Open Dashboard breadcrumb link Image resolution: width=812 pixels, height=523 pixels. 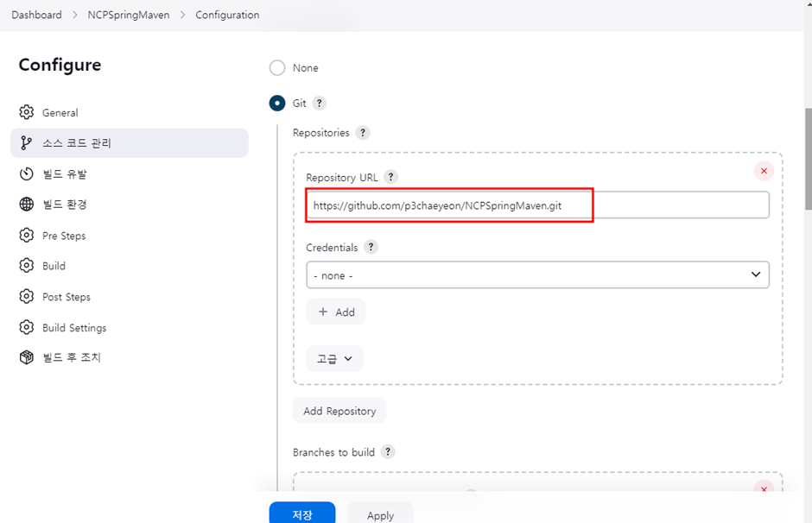(37, 15)
